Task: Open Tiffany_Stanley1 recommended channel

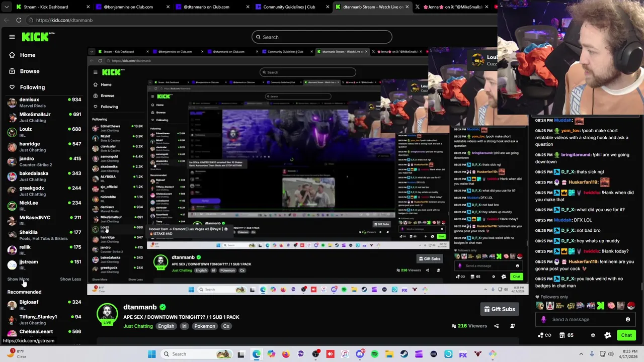Action: [44, 319]
